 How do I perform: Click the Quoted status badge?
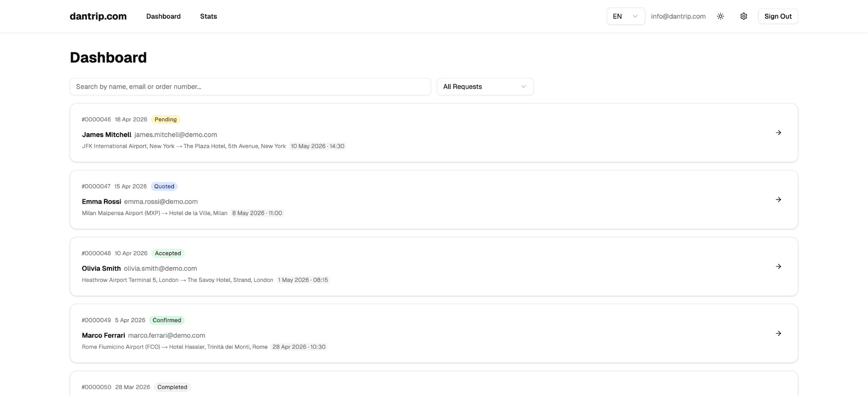(x=164, y=186)
